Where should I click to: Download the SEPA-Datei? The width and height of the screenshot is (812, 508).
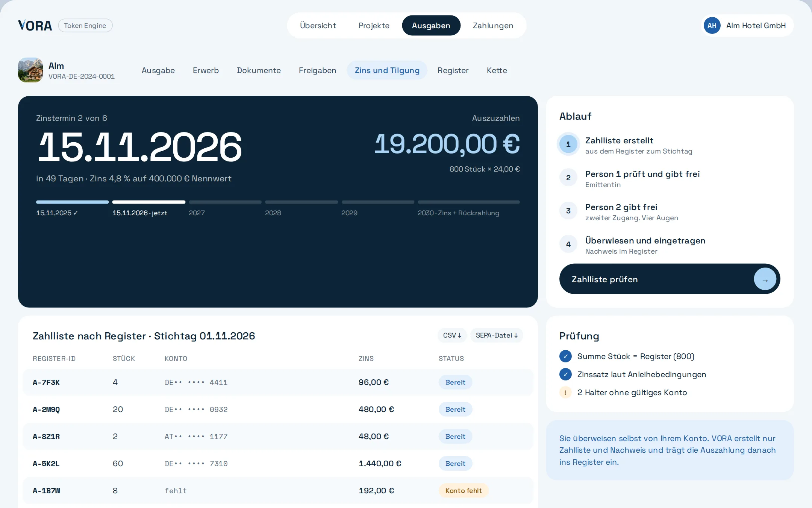pyautogui.click(x=497, y=335)
